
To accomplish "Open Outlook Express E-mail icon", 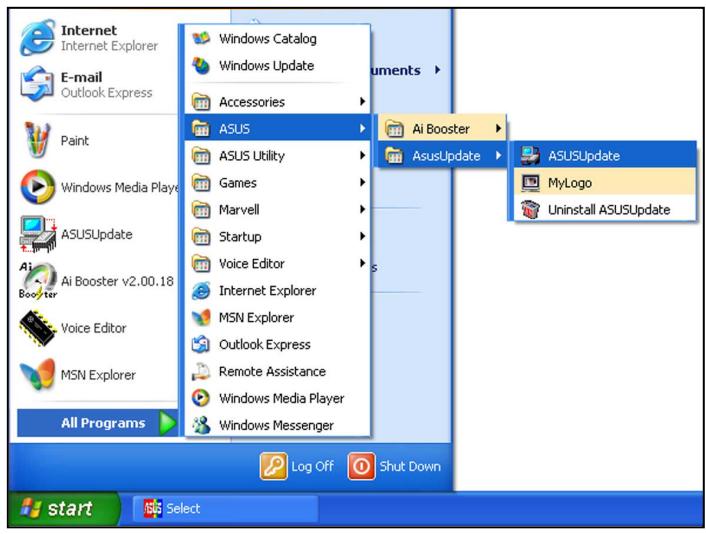I will pyautogui.click(x=38, y=84).
